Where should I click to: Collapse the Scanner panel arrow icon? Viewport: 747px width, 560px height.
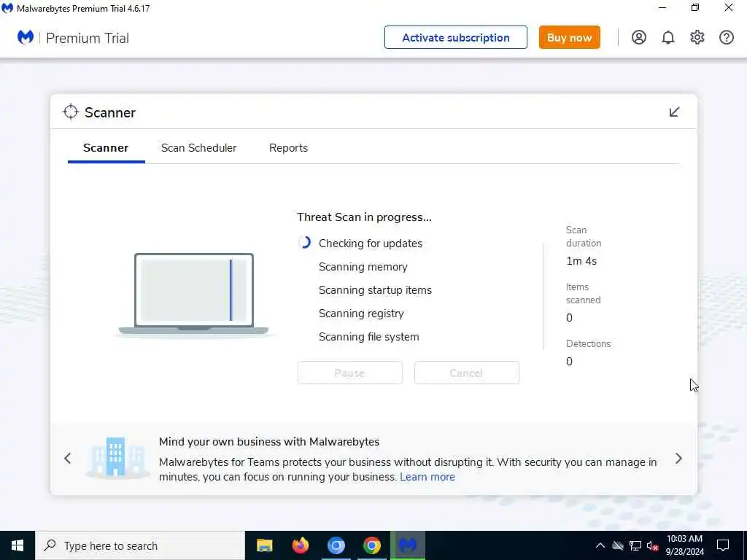pos(674,112)
